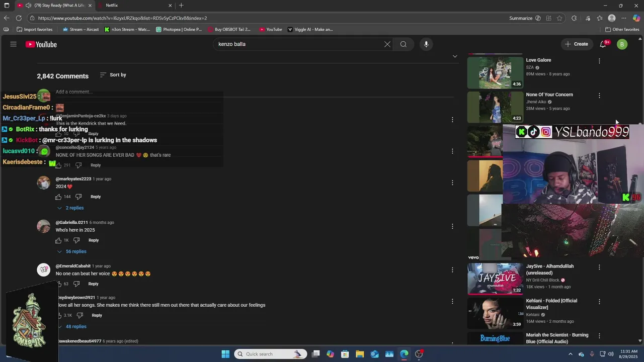Open more options for Kehlani Folded video
The width and height of the screenshot is (644, 362).
click(x=599, y=302)
